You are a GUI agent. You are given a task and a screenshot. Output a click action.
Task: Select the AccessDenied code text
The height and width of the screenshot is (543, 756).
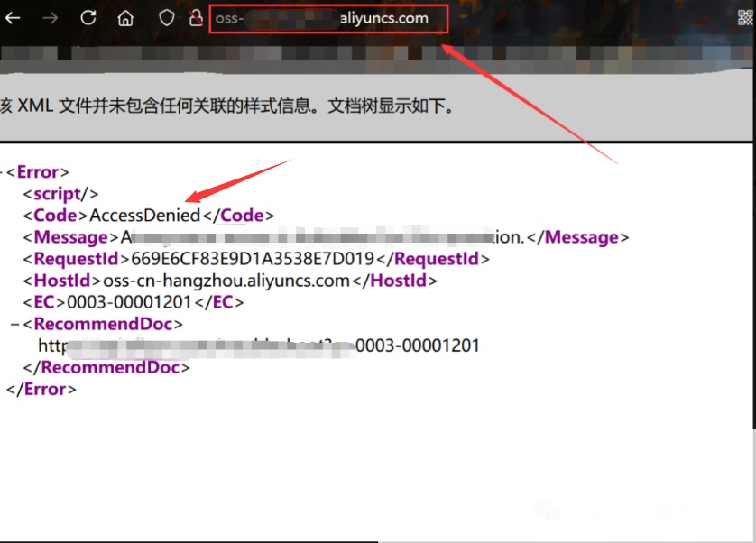144,215
